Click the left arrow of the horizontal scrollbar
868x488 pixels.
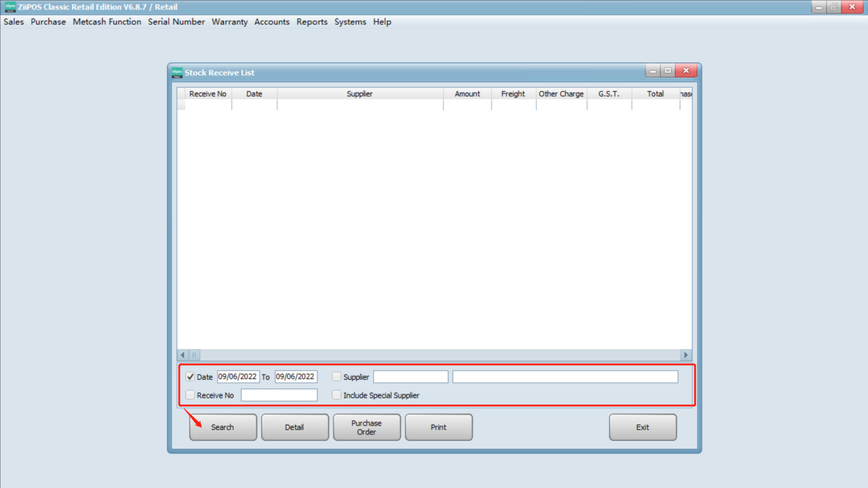tap(182, 355)
